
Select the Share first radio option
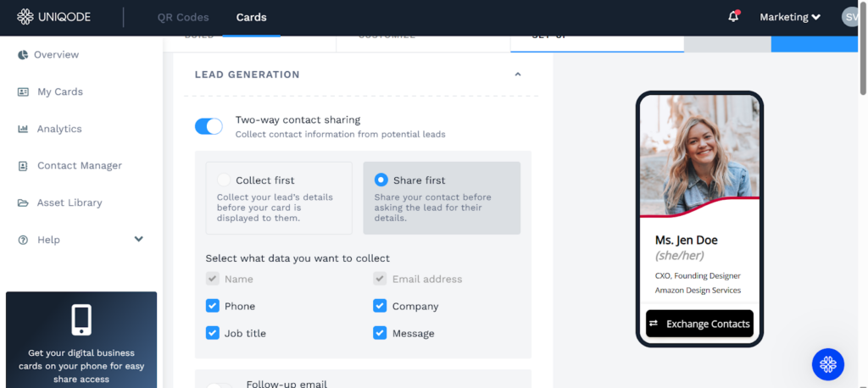pyautogui.click(x=381, y=180)
